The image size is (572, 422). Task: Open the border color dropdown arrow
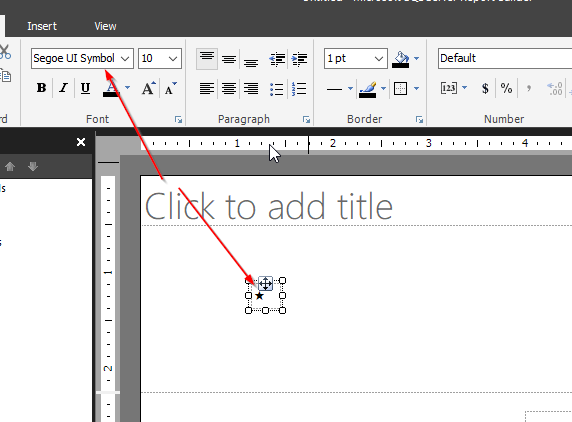pyautogui.click(x=383, y=88)
